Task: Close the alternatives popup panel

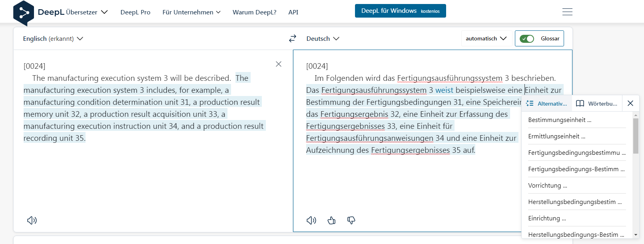Action: pos(630,103)
